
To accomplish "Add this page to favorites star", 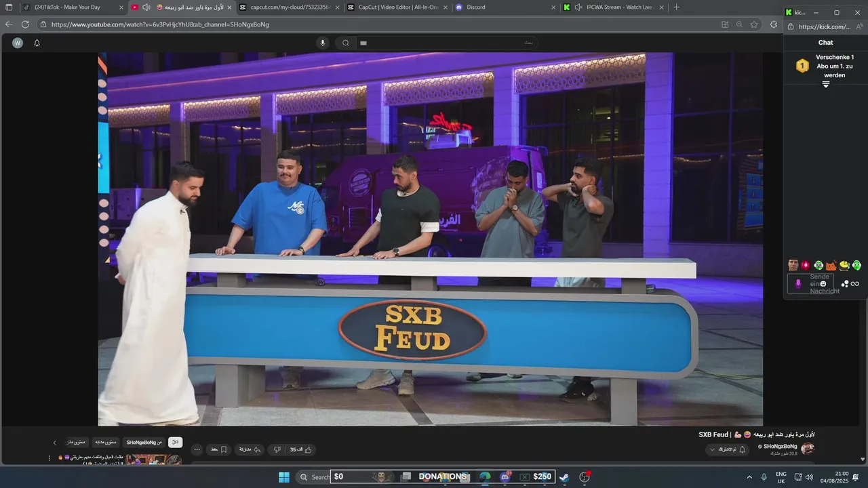I will (754, 24).
